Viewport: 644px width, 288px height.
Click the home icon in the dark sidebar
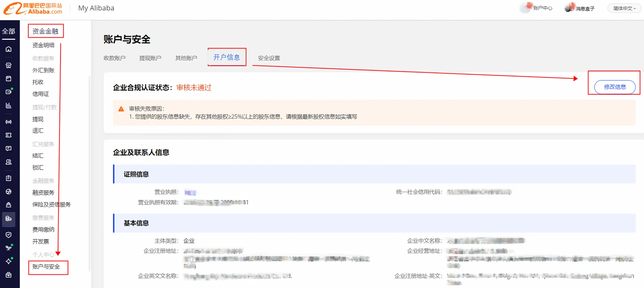tap(9, 49)
